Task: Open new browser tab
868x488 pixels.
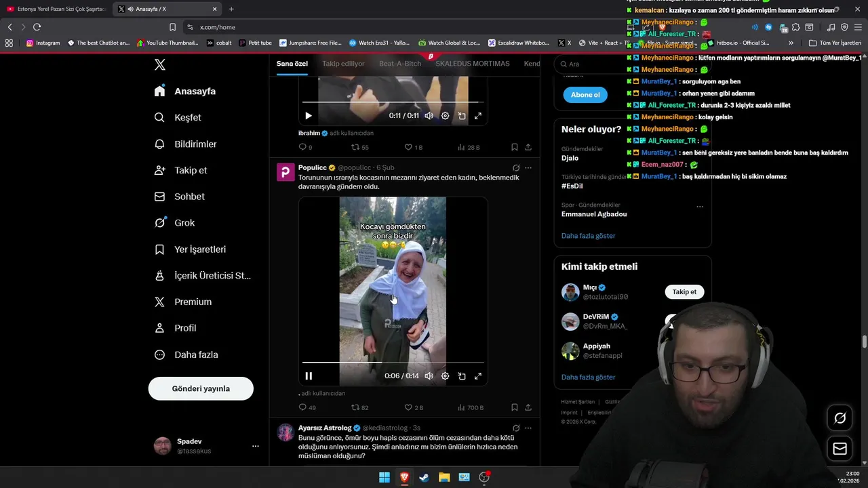Action: (231, 9)
